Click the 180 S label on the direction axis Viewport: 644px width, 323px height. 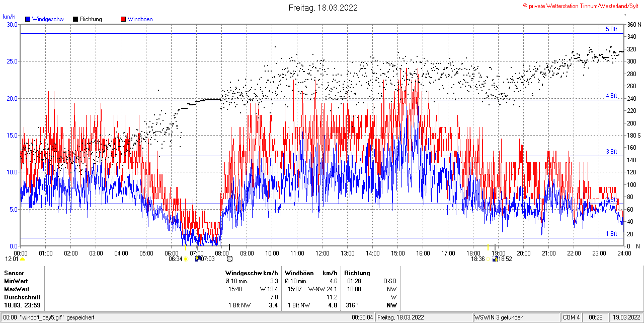point(633,135)
